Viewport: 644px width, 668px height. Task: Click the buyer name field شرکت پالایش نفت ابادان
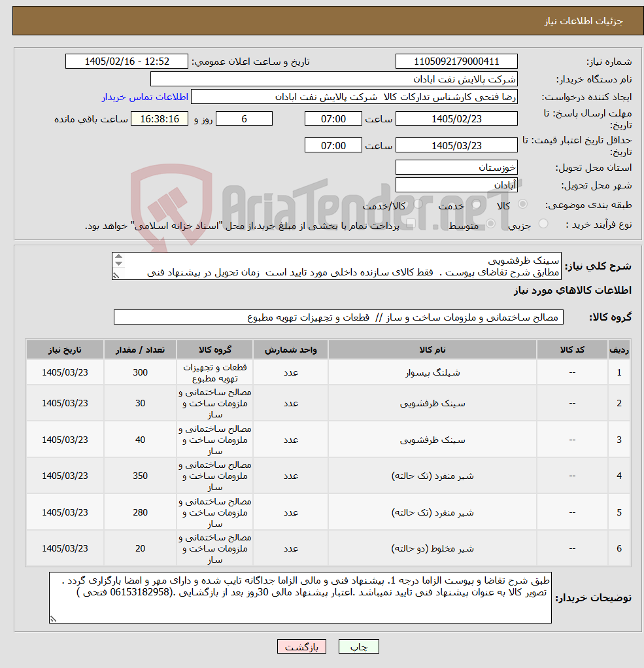pyautogui.click(x=333, y=79)
